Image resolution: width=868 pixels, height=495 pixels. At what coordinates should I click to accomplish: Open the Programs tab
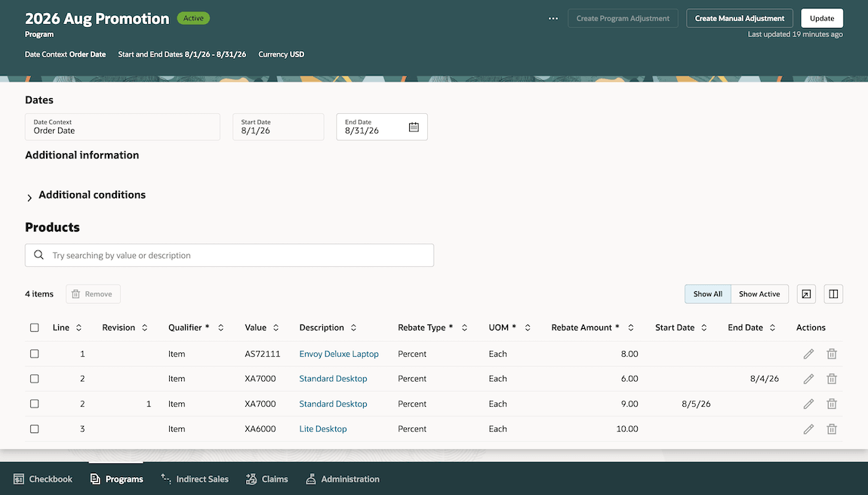click(x=116, y=479)
